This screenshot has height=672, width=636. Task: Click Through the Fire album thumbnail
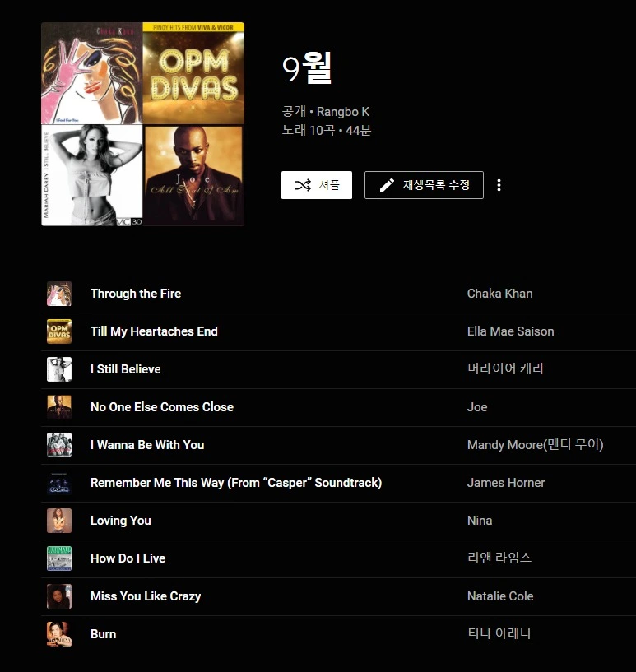click(x=59, y=294)
